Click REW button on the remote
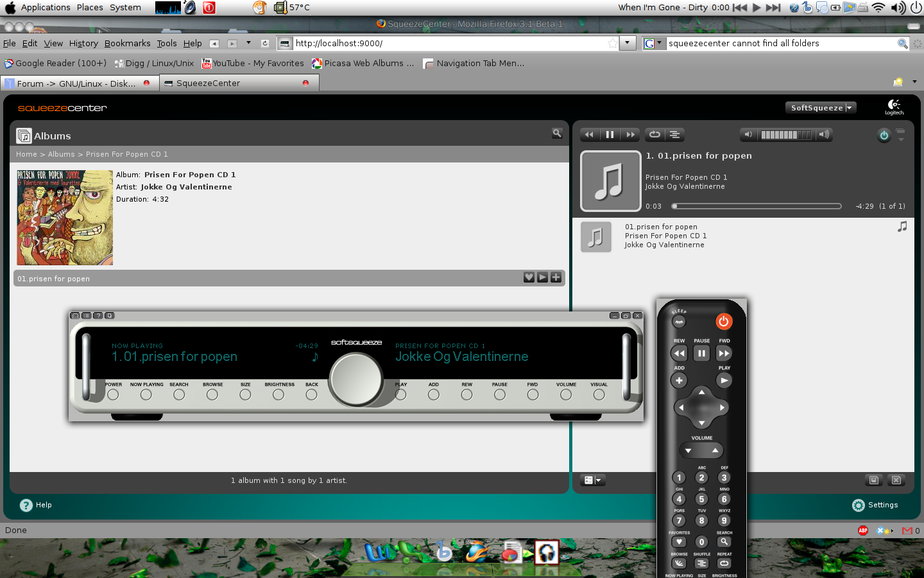Viewport: 924px width, 578px height. (679, 353)
